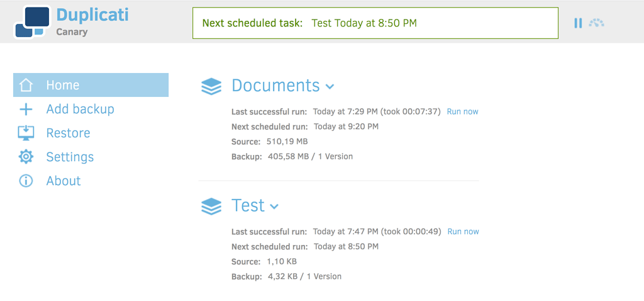This screenshot has width=644, height=301.
Task: Click the plus icon beside Add backup
Action: pos(26,110)
